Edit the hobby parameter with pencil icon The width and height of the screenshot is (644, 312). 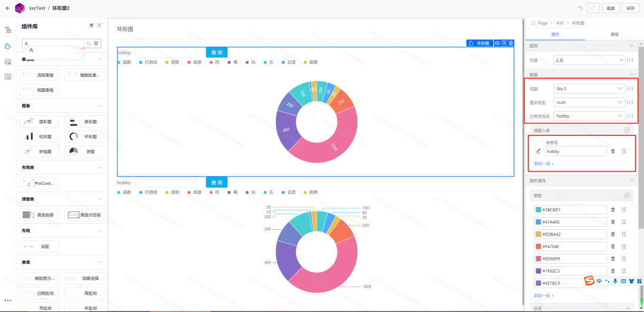coord(538,152)
